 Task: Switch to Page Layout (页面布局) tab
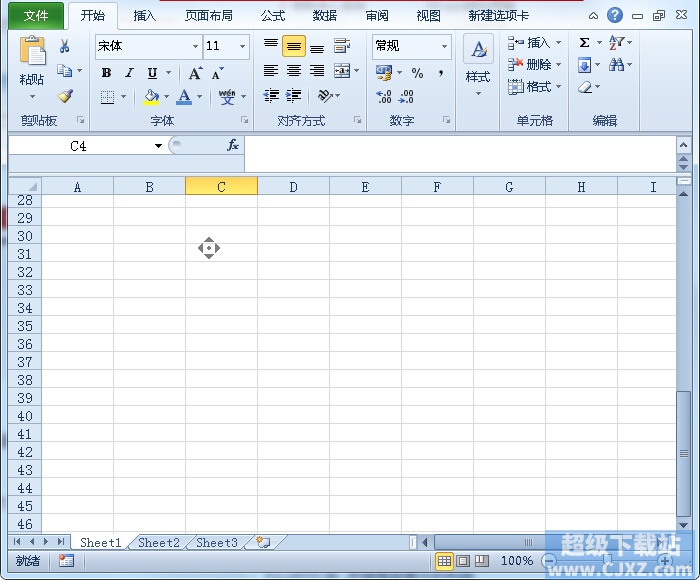coord(209,16)
